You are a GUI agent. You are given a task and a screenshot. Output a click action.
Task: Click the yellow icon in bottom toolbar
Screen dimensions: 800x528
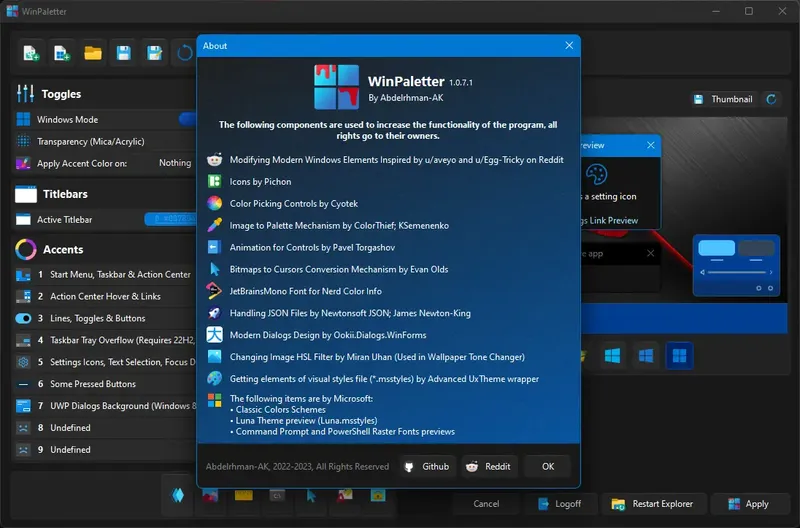(244, 495)
